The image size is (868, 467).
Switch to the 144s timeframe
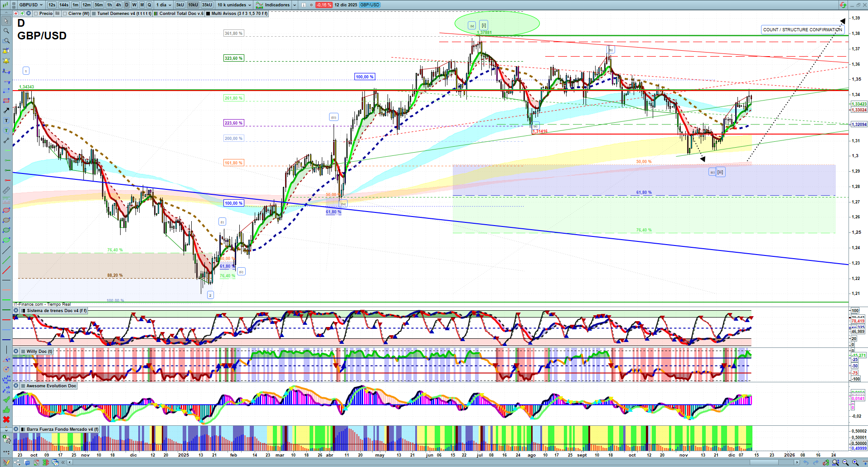[64, 5]
